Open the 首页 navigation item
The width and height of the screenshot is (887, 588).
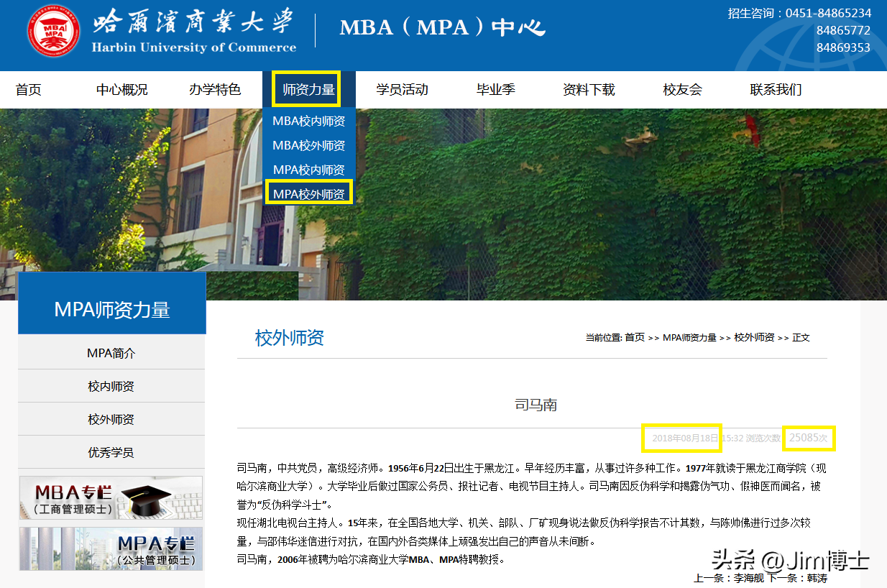[29, 90]
